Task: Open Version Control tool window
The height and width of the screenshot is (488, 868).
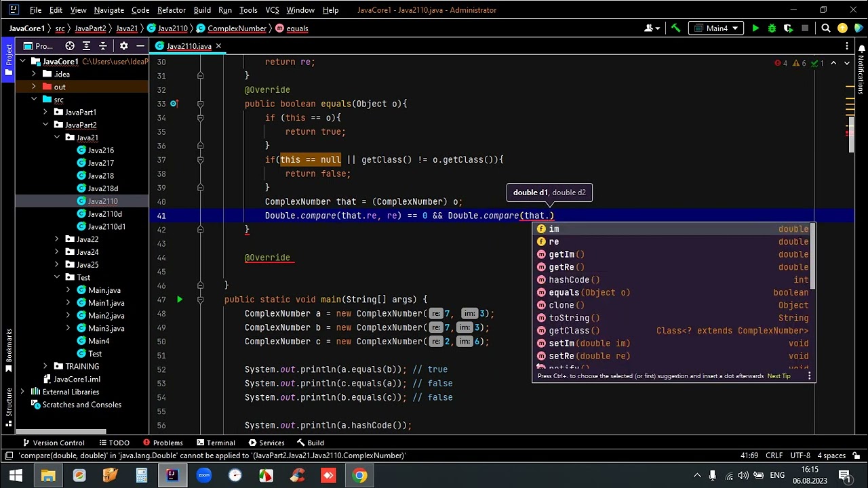Action: pos(53,443)
